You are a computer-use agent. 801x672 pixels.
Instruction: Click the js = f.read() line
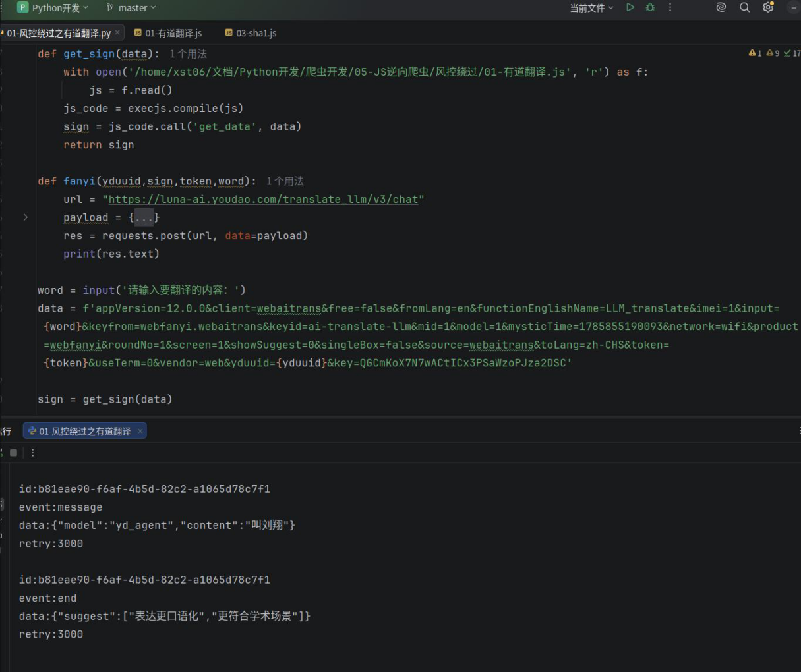(x=131, y=90)
